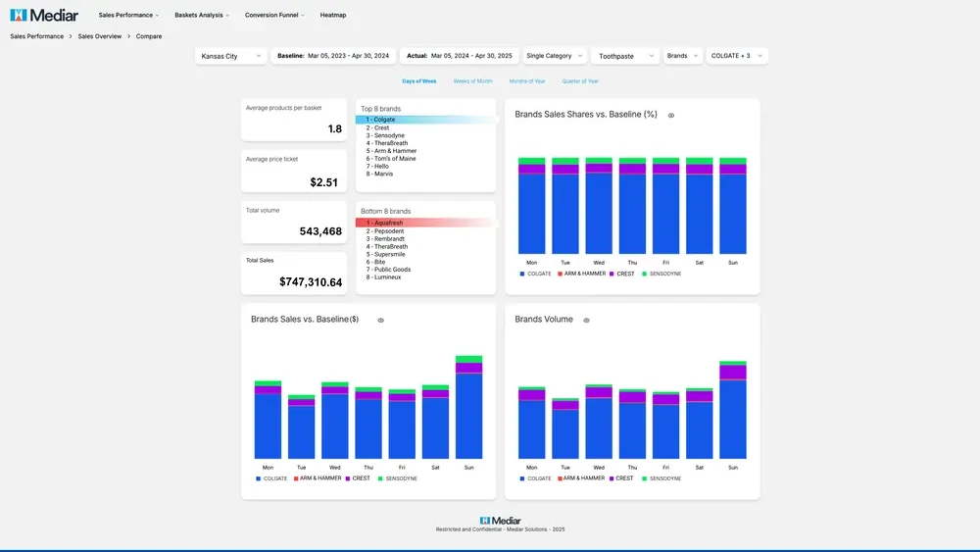Select 3 - Rembrandt in Bottom 8 brands
Screen dimensions: 980x552
385,239
